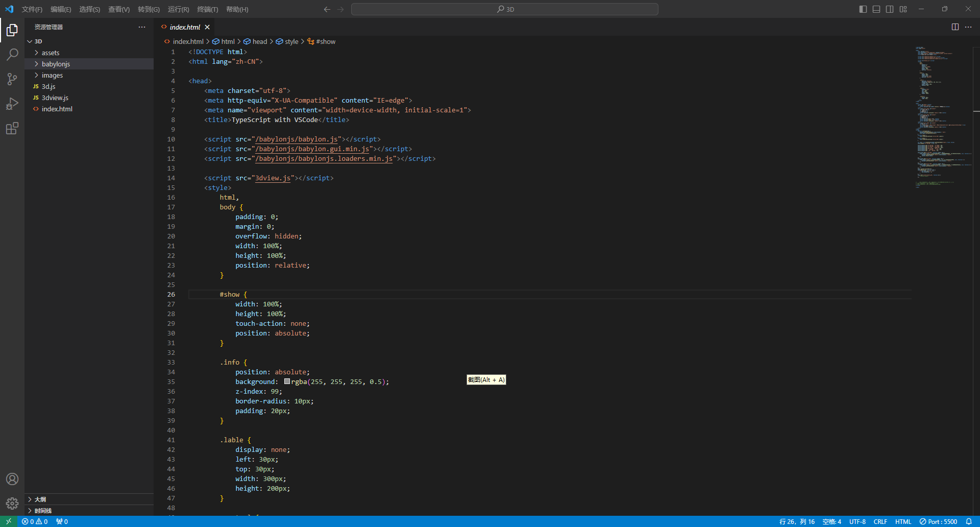
Task: Split the editor to the right
Action: [955, 27]
